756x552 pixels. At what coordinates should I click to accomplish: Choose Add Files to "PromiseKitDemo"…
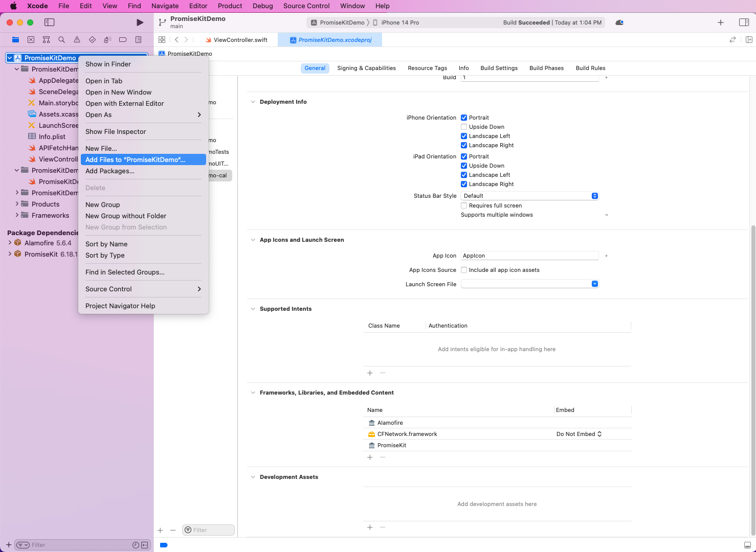pos(143,159)
